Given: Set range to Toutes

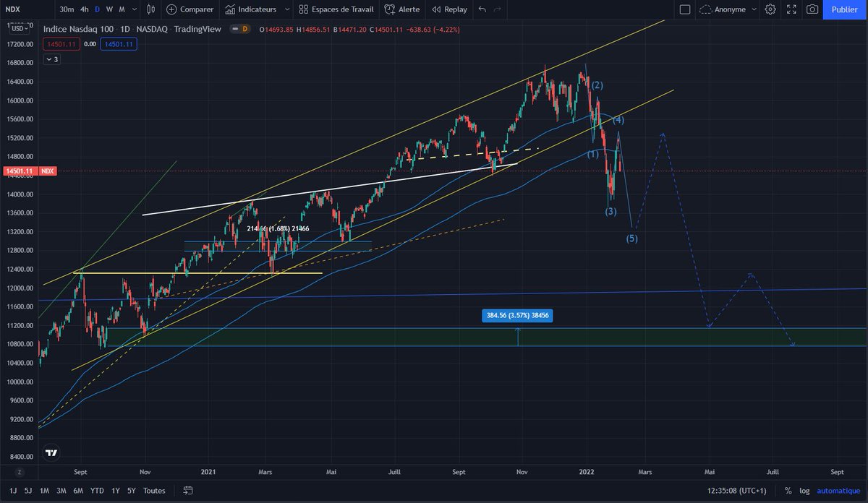Looking at the screenshot, I should tap(154, 491).
